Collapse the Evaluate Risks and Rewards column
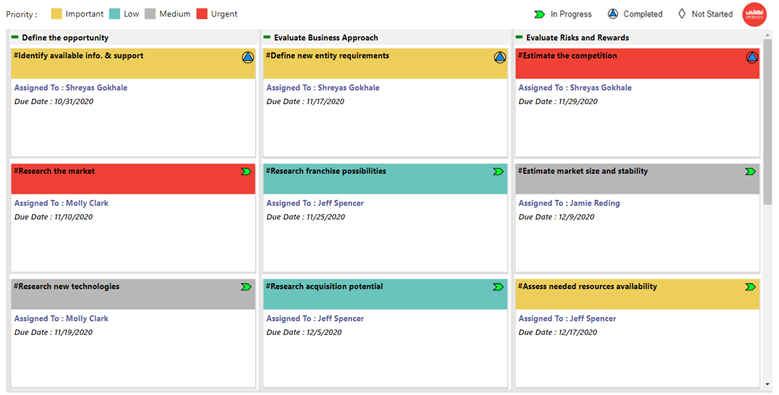 pos(519,37)
